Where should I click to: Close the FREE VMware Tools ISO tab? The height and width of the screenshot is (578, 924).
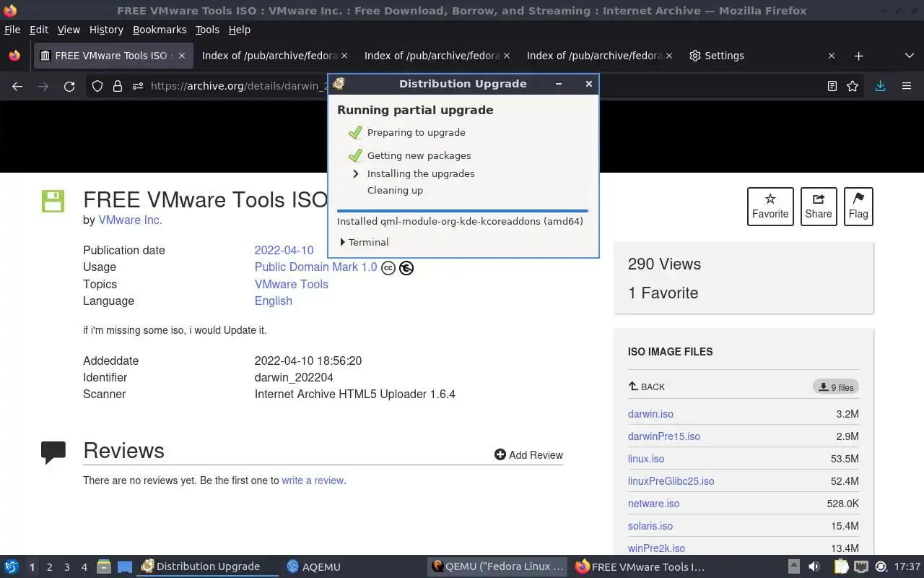(182, 56)
